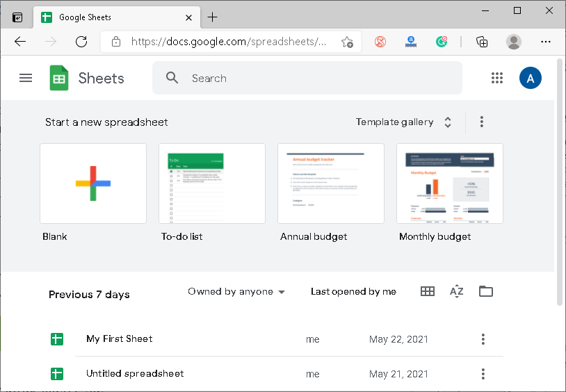
Task: Open a new browser tab
Action: click(213, 17)
